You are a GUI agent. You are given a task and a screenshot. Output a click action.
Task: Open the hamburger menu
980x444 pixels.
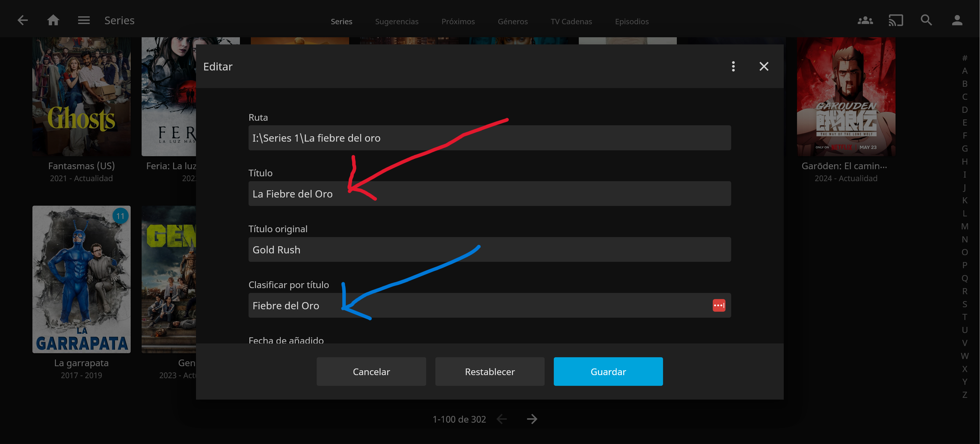pyautogui.click(x=84, y=20)
